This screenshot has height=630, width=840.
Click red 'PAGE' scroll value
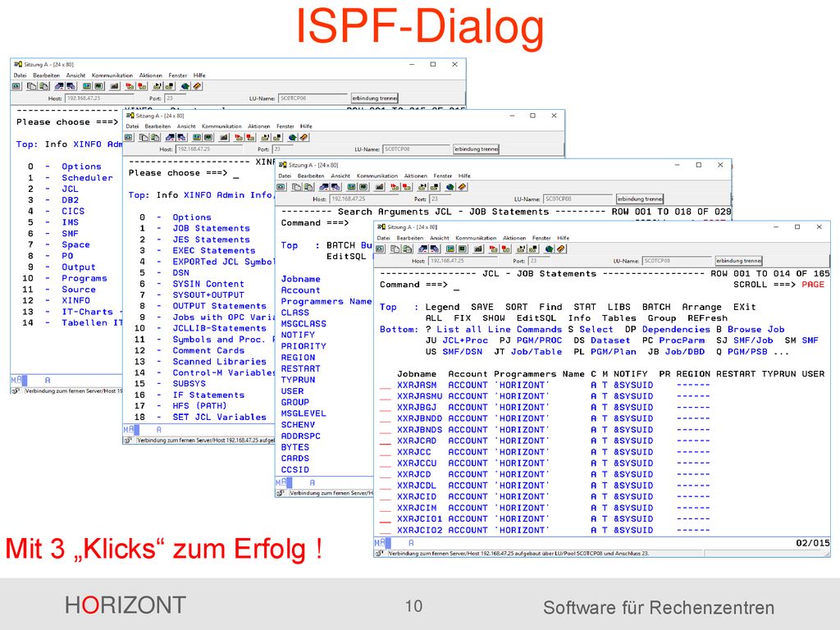(813, 285)
